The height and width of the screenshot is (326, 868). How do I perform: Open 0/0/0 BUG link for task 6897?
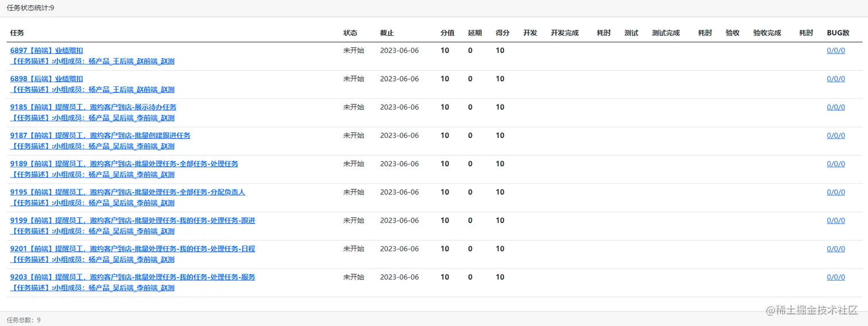(x=836, y=51)
